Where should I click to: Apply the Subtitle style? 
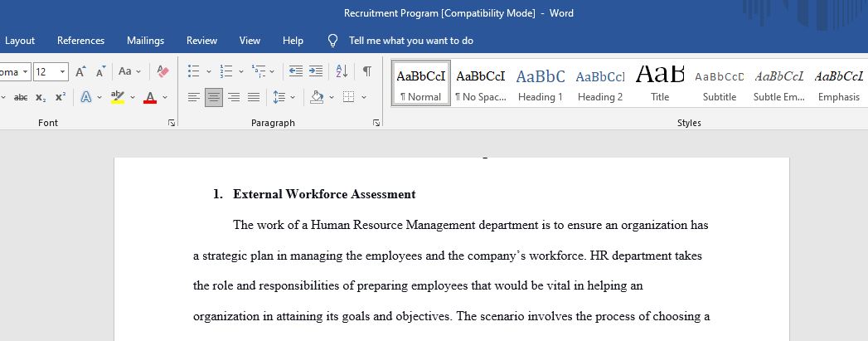tap(720, 83)
